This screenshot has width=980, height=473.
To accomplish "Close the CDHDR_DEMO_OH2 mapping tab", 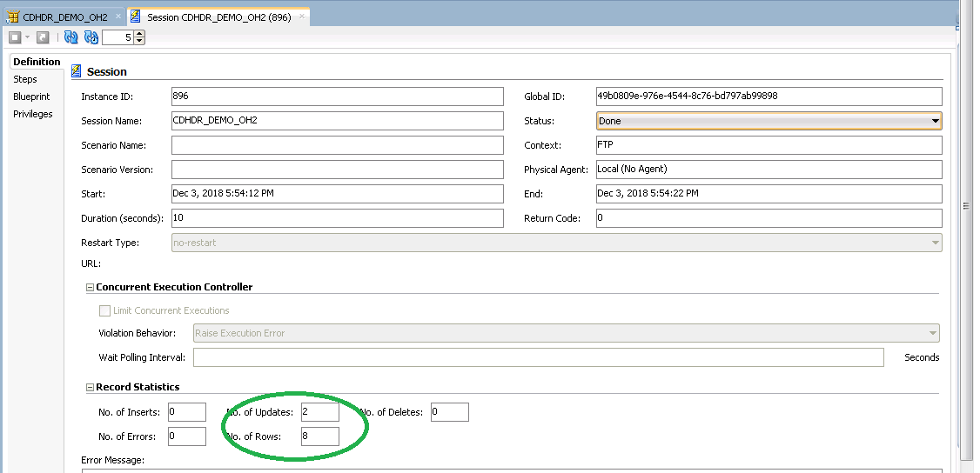I will (x=118, y=17).
